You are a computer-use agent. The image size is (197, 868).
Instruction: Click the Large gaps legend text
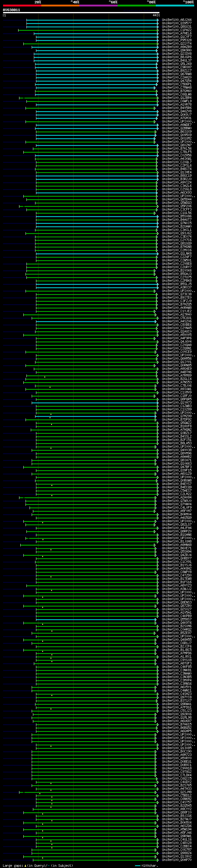click(x=38, y=866)
